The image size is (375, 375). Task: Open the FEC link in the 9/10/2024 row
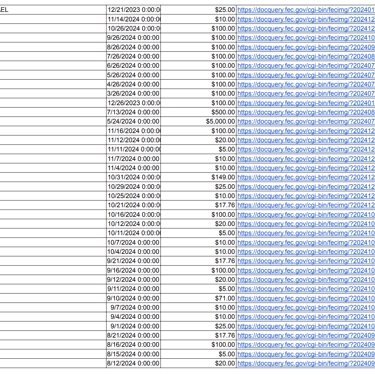click(x=306, y=298)
